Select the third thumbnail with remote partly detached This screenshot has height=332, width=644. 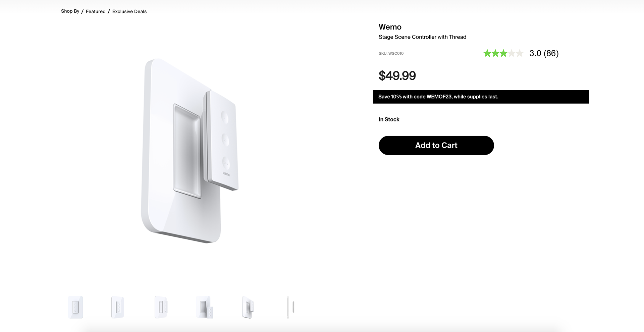pyautogui.click(x=161, y=307)
